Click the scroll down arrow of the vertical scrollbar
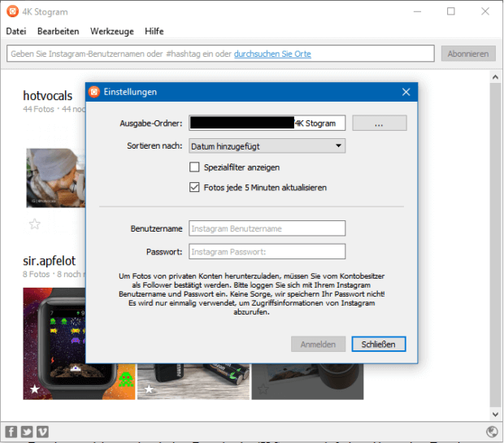The image size is (504, 443). tap(496, 413)
